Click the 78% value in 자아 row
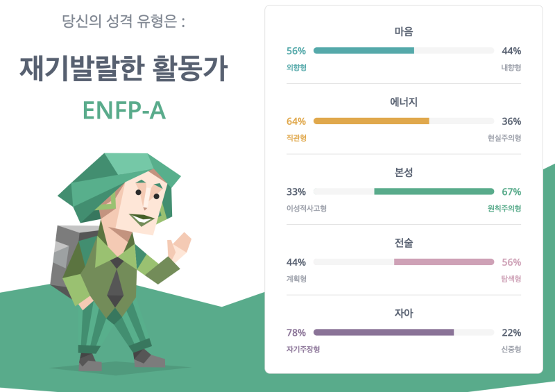The height and width of the screenshot is (392, 555). click(296, 332)
